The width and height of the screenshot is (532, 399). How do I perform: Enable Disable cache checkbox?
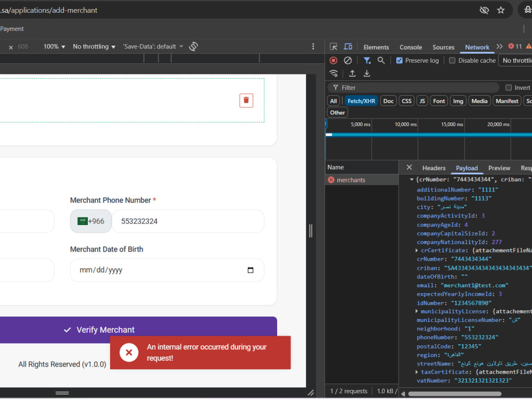coord(452,61)
